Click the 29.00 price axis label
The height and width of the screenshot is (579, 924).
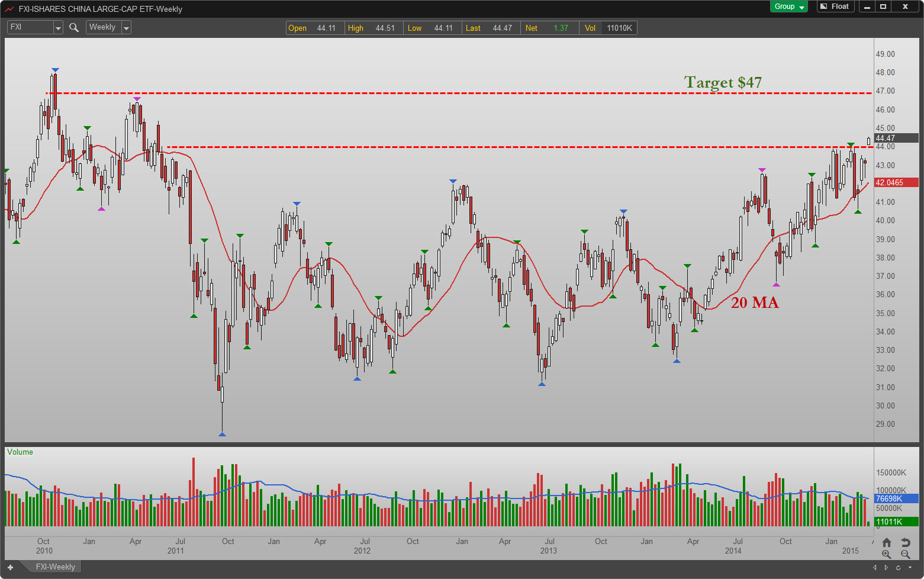[x=885, y=424]
